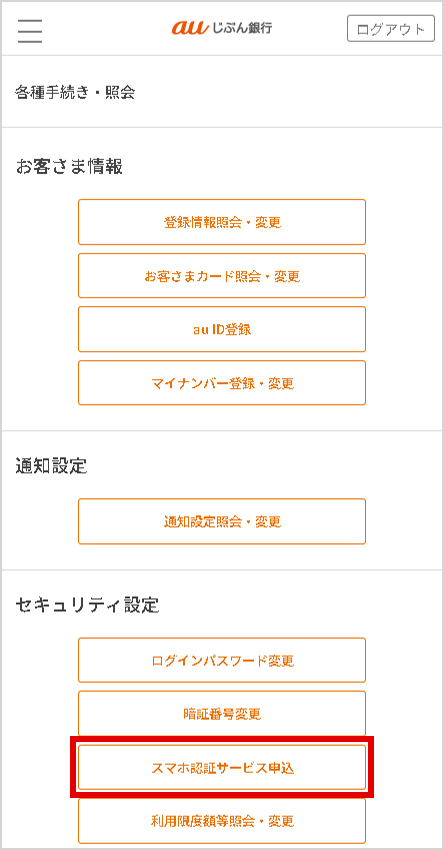This screenshot has height=850, width=444.
Task: Select お客さまカード照会・変更
Action: [222, 276]
